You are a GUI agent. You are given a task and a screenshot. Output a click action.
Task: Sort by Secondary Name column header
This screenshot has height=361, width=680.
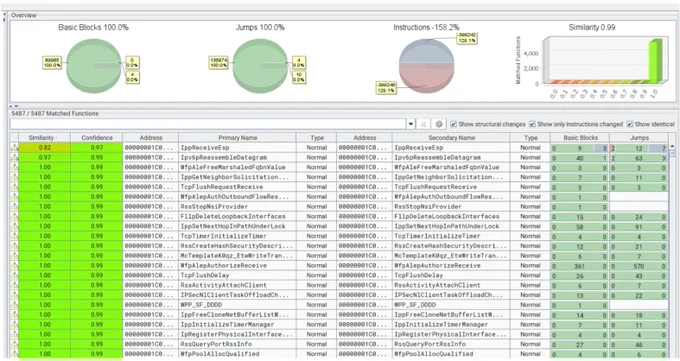451,138
